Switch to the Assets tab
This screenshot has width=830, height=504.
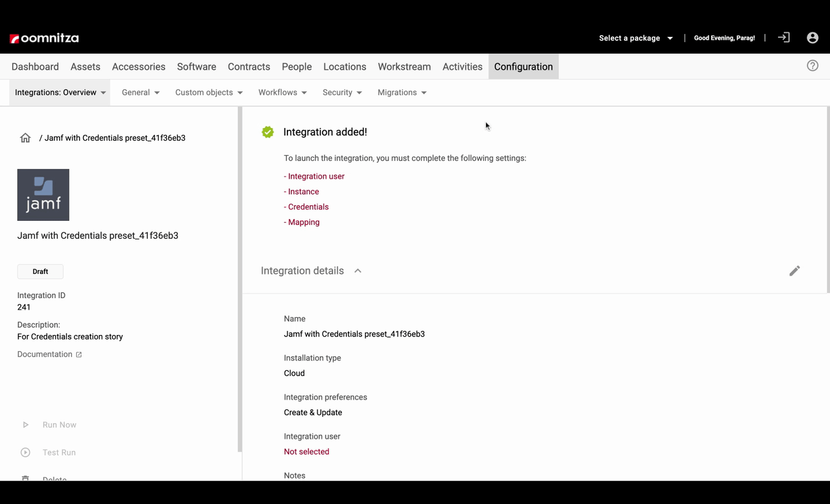[85, 67]
